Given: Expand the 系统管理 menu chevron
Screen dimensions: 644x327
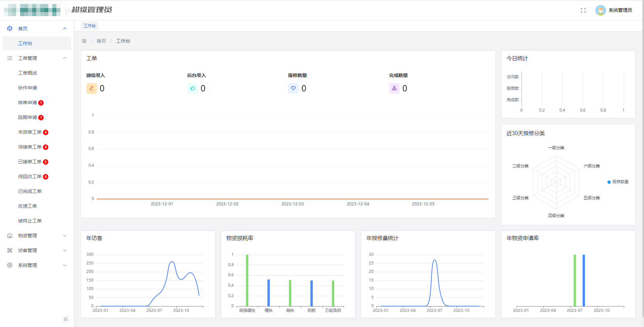Looking at the screenshot, I should 65,265.
